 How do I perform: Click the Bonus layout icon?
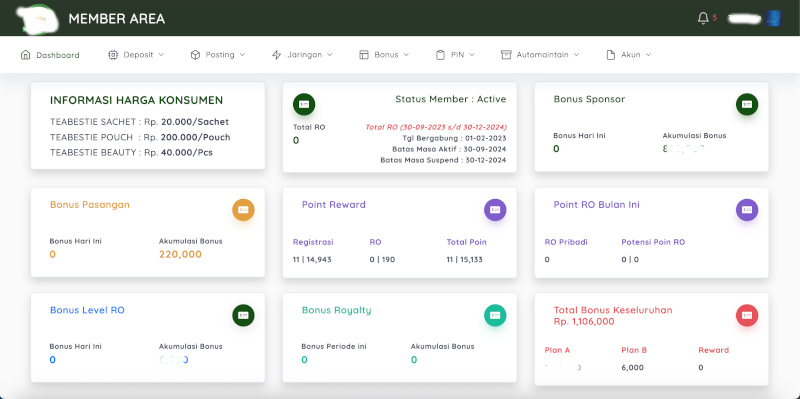(364, 55)
